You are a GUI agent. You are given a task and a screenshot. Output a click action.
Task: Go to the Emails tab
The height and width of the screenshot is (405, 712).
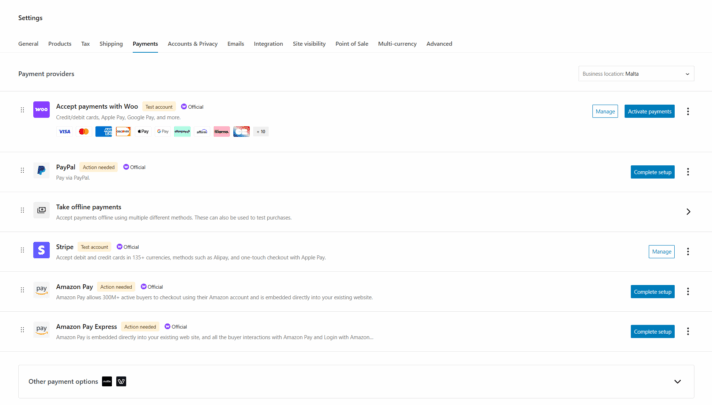[x=236, y=44]
